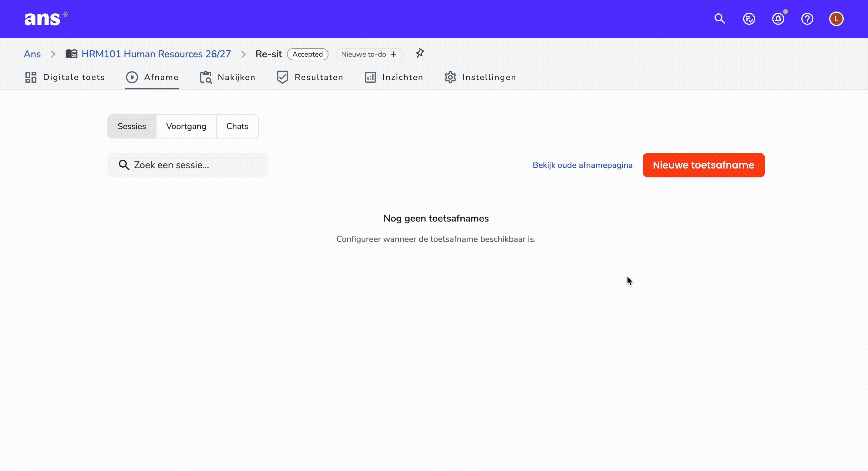Create a Nieuwe toetsafname
The height and width of the screenshot is (471, 868).
pyautogui.click(x=703, y=165)
